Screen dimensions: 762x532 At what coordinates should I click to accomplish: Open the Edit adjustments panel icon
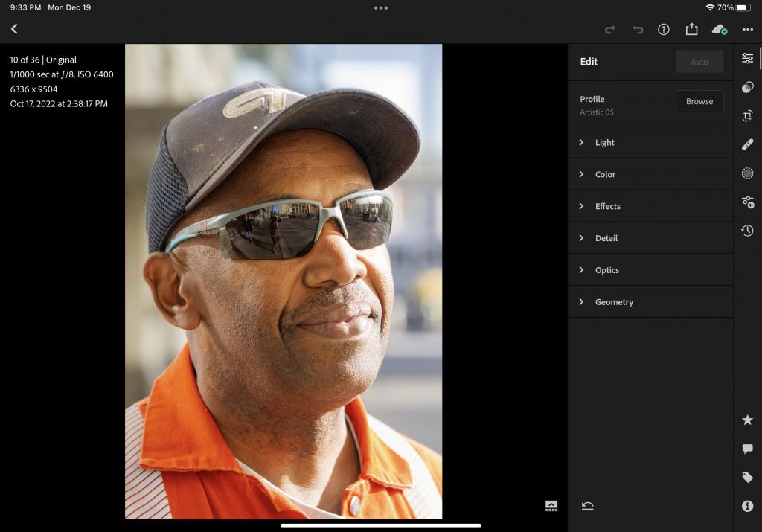[x=747, y=59]
